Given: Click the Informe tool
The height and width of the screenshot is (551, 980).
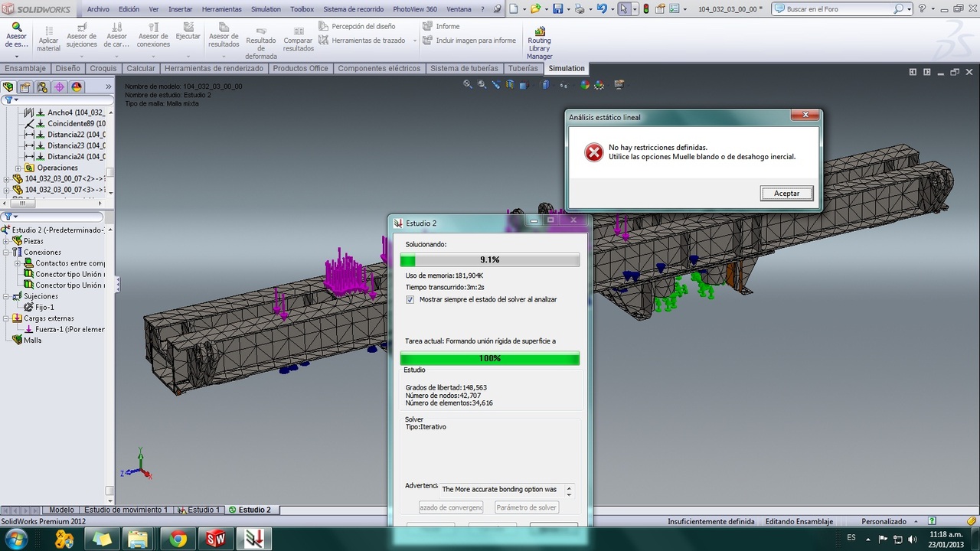Looking at the screenshot, I should (x=441, y=26).
